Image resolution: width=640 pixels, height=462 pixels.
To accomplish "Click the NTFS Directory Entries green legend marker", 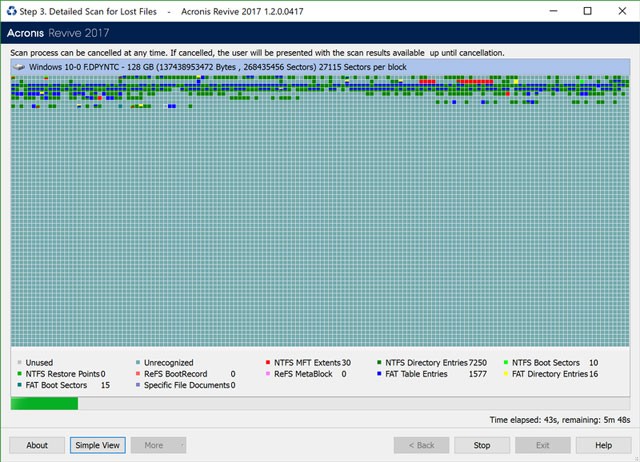I will tap(380, 363).
